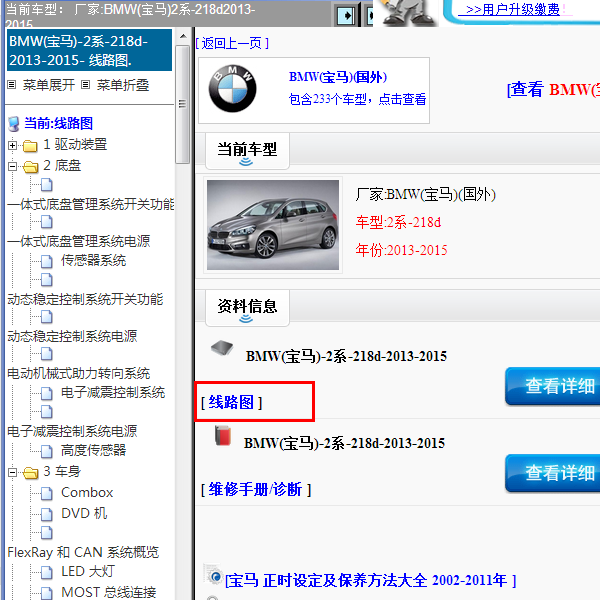Click the sidebar scrollbar thumb
600x600 pixels.
coord(183,104)
